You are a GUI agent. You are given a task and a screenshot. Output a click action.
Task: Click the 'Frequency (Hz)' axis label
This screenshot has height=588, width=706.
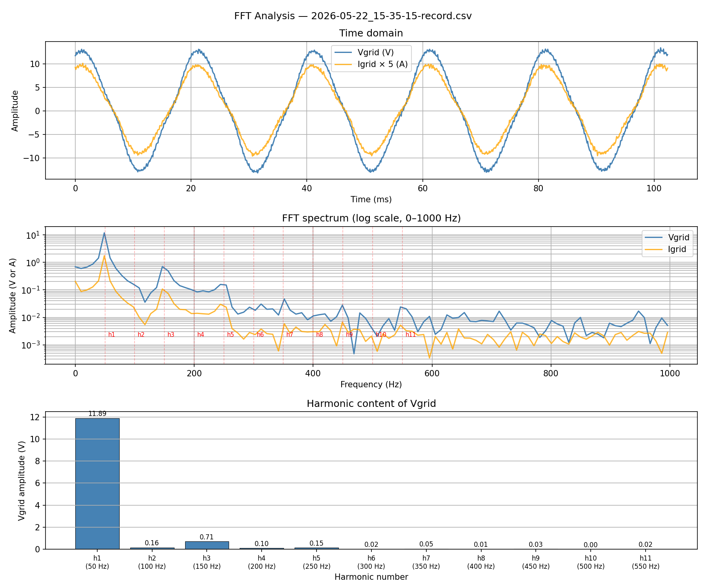(371, 385)
